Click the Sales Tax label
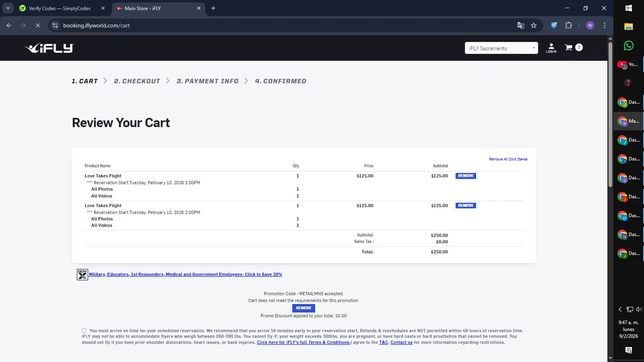 [x=364, y=241]
